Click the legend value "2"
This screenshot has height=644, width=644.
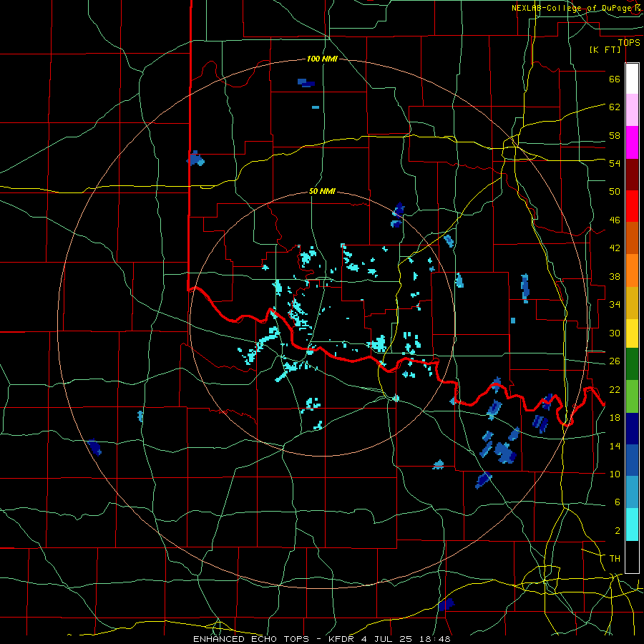[x=617, y=530]
